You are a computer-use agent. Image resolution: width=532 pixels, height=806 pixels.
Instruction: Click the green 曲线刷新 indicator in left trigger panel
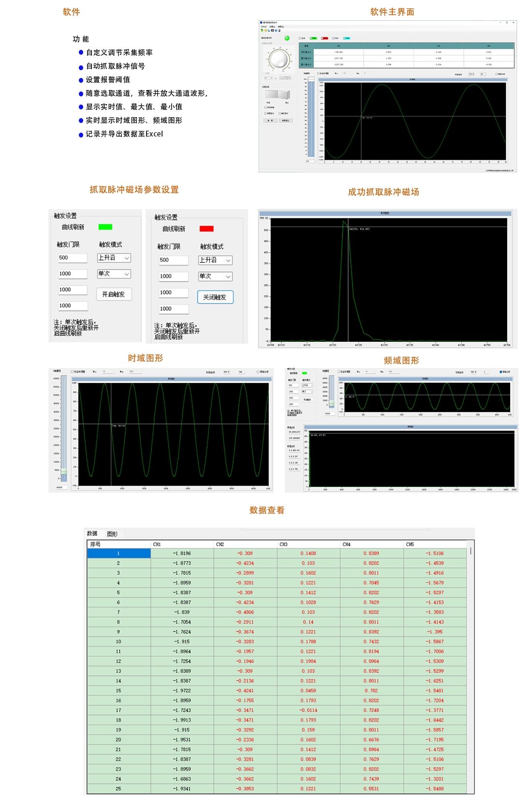(105, 227)
